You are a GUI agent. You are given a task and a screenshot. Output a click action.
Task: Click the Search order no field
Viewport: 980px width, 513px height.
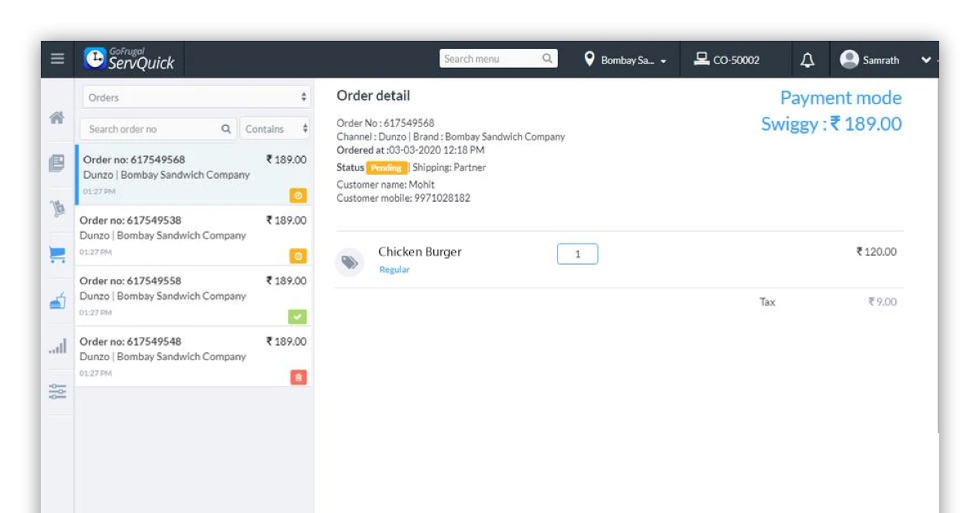pos(158,129)
